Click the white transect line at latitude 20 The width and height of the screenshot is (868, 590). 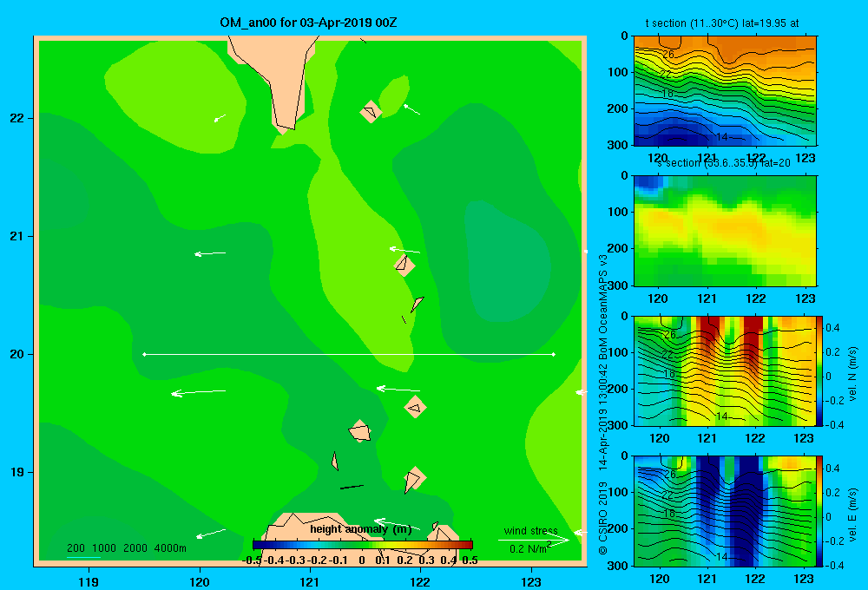pos(349,354)
